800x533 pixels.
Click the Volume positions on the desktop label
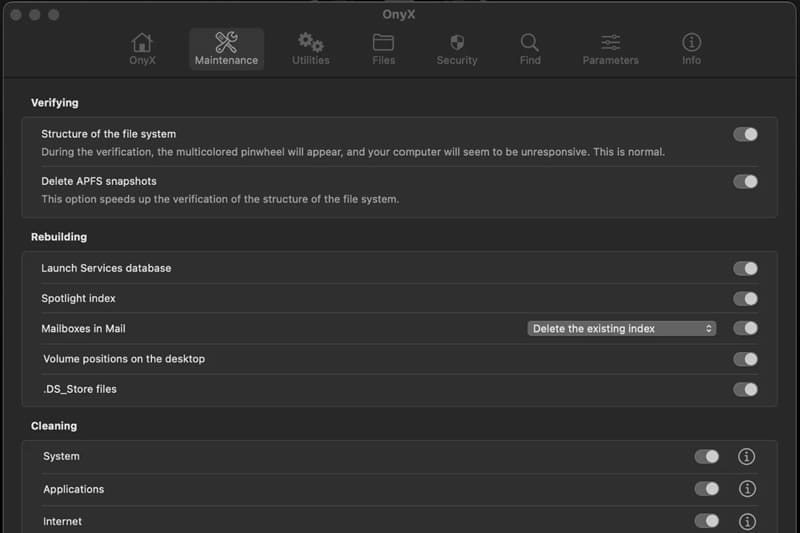coord(123,359)
